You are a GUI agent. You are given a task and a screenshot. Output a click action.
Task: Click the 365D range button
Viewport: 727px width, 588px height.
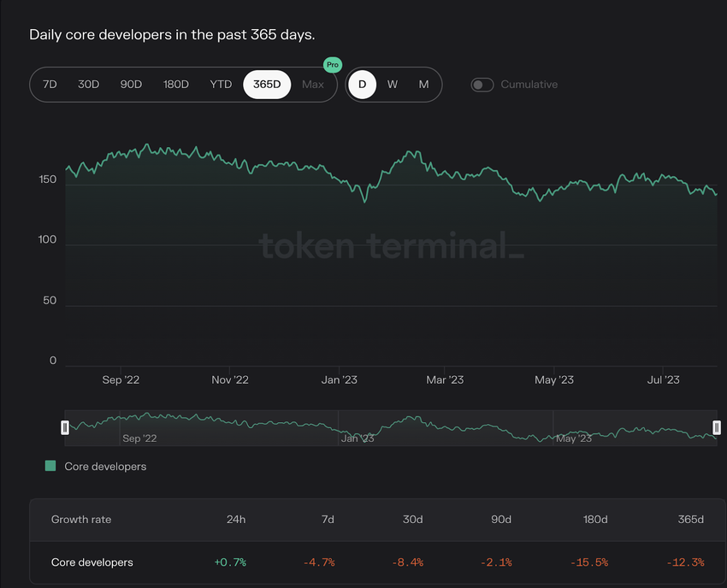267,85
